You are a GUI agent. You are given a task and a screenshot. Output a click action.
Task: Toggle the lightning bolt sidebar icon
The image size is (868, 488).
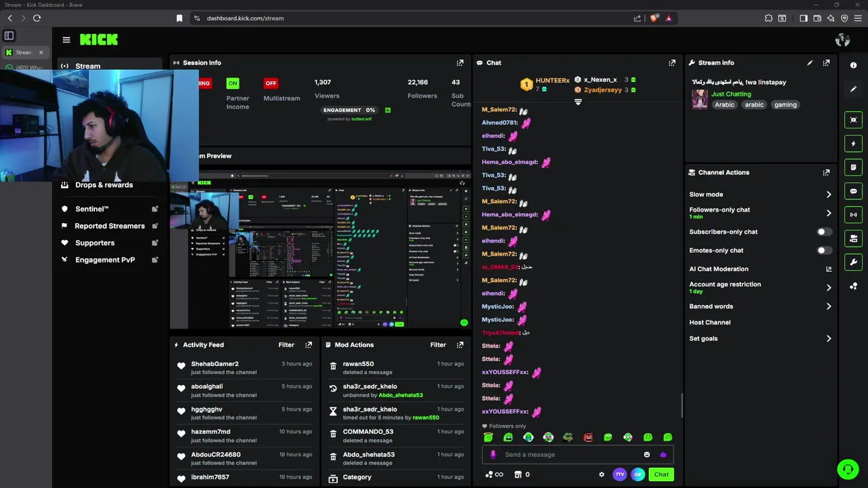(x=853, y=144)
